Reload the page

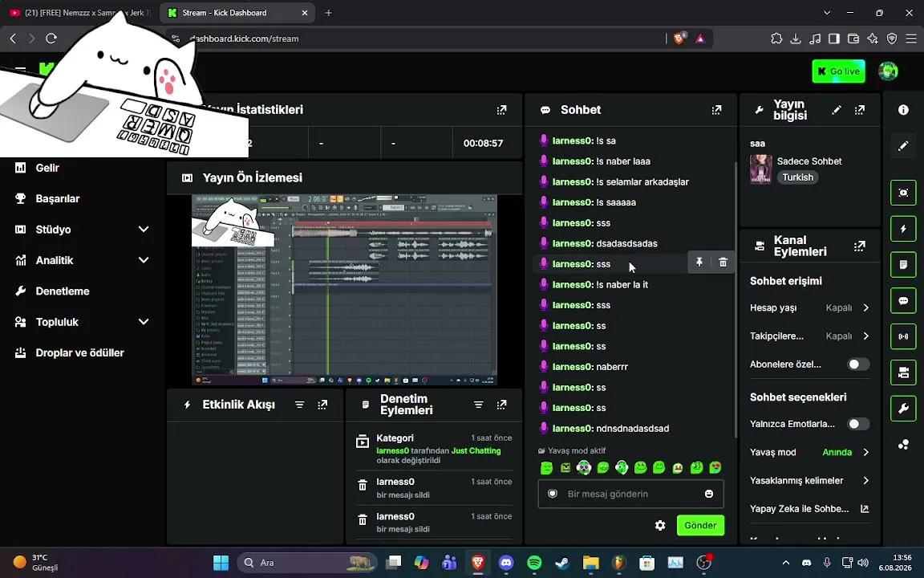point(51,39)
